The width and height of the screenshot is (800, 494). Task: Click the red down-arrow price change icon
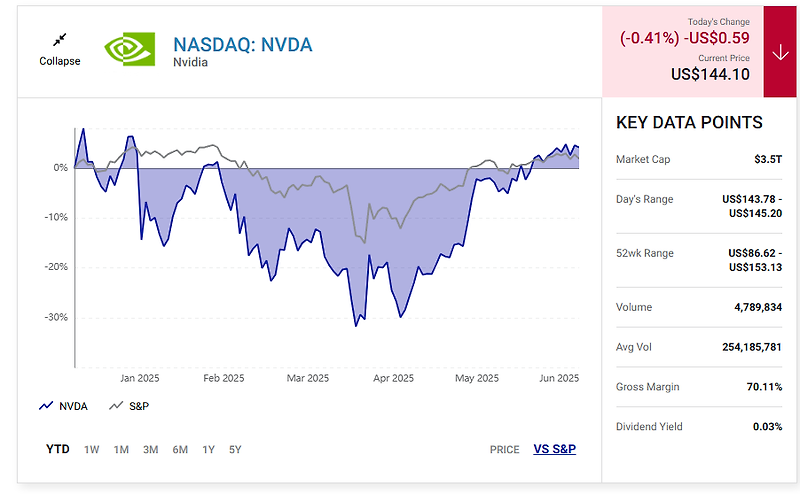780,52
